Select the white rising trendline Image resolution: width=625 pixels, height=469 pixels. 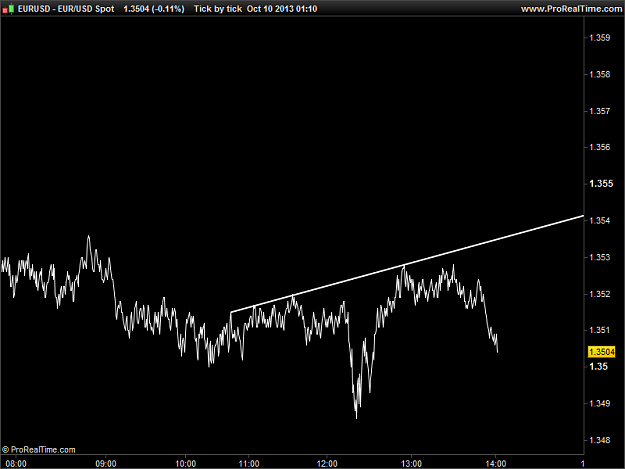point(407,264)
